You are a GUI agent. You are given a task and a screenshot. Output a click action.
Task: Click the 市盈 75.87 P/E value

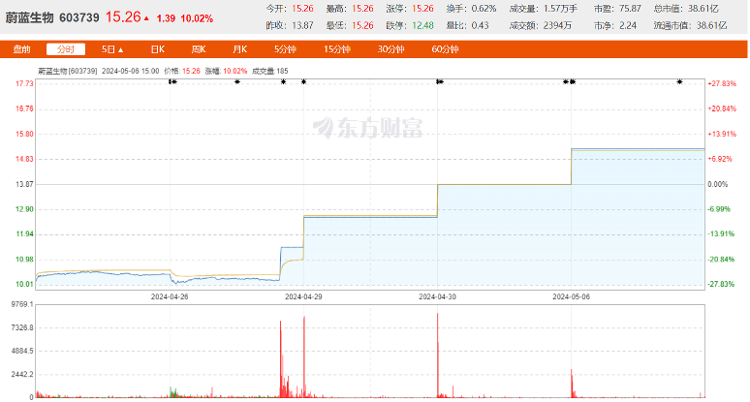[630, 9]
